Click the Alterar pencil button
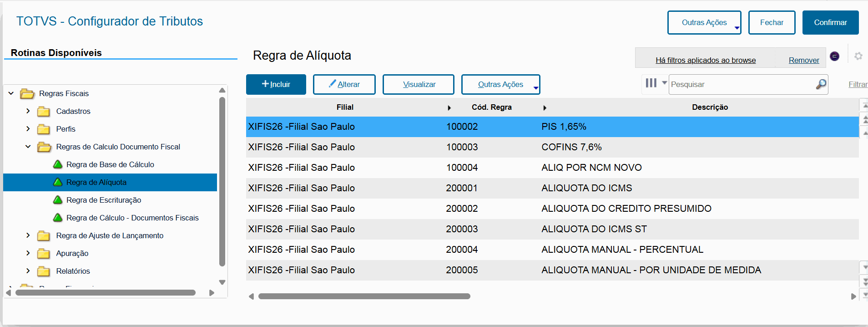868x327 pixels. 344,84
